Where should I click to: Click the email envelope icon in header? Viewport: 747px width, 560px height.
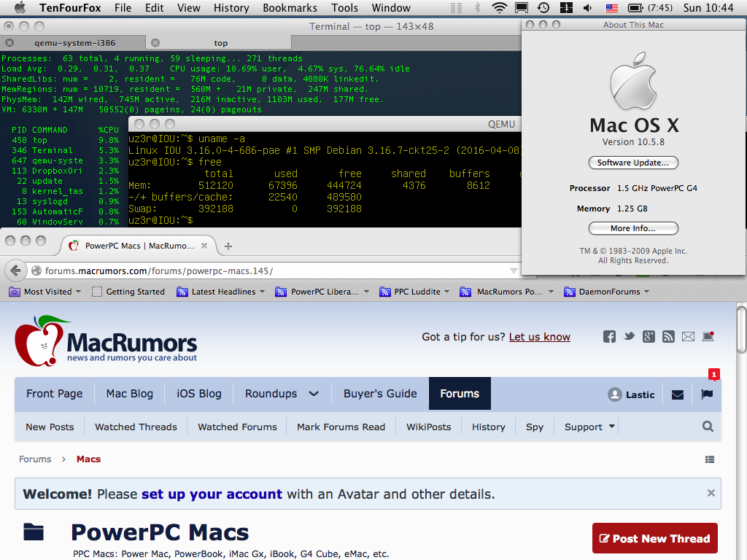pyautogui.click(x=688, y=337)
